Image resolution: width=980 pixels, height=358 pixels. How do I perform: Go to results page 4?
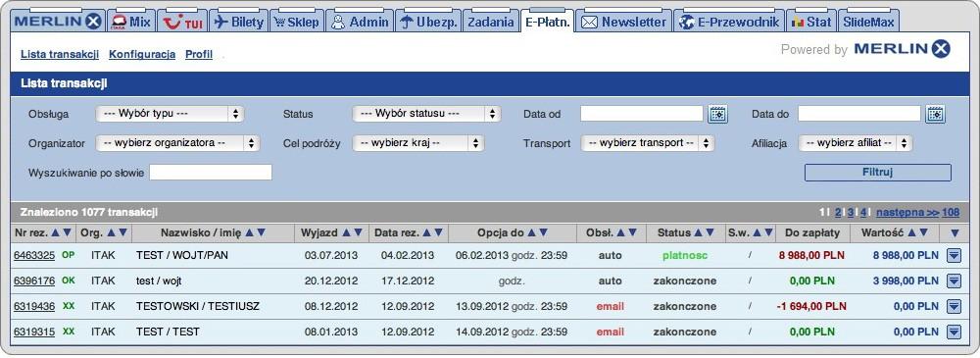[x=863, y=212]
